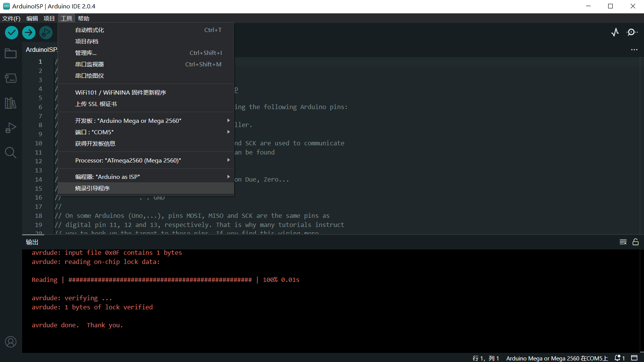Open the Serial Monitor icon in toolbar
Viewport: 644px width, 362px height.
coord(632,32)
